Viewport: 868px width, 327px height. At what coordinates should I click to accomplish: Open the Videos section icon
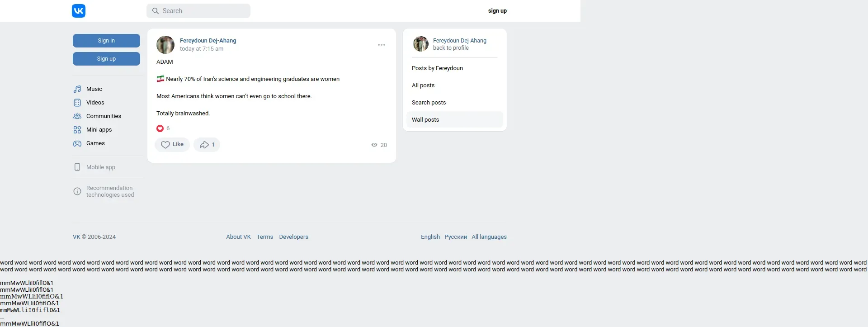(77, 103)
